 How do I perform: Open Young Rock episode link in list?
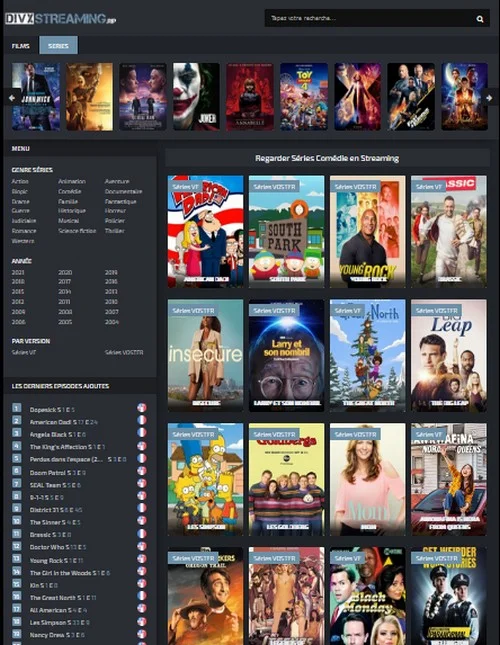tap(56, 560)
